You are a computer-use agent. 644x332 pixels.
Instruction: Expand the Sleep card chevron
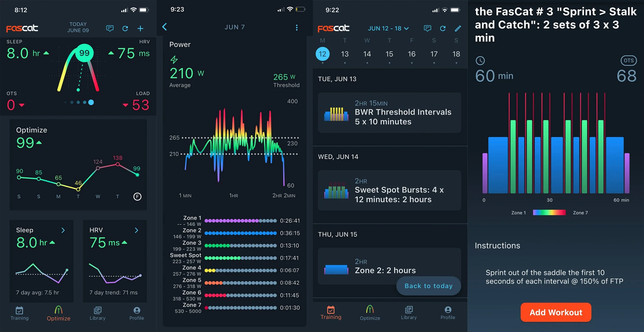(x=63, y=230)
